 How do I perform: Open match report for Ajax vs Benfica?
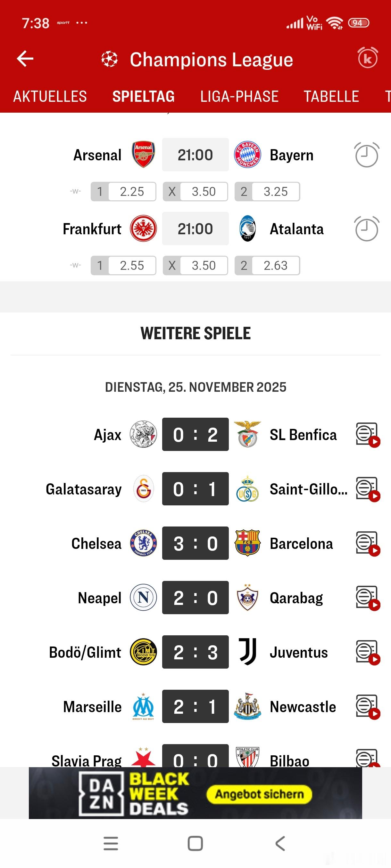[367, 435]
